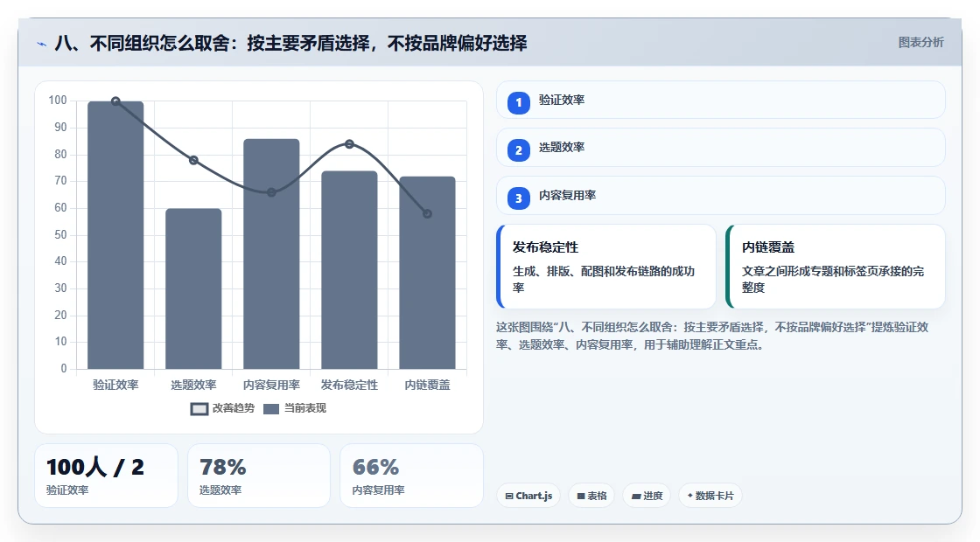Click the 100人 / 2 stat card
980x542 pixels.
[x=106, y=476]
